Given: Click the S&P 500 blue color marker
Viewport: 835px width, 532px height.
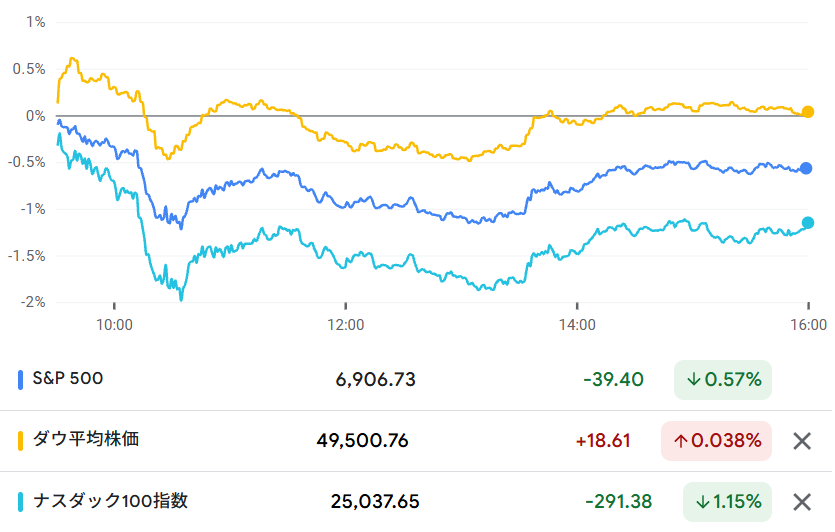Looking at the screenshot, I should [x=22, y=380].
